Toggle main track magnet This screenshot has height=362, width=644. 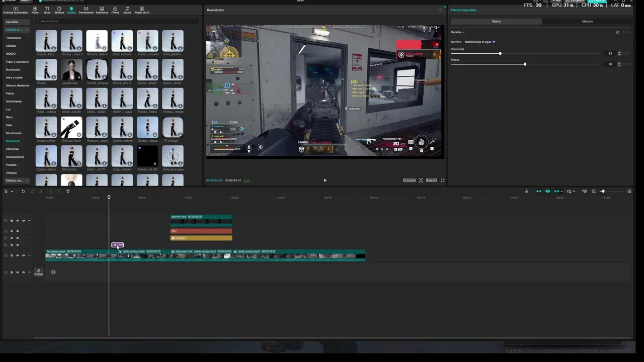[x=539, y=191]
